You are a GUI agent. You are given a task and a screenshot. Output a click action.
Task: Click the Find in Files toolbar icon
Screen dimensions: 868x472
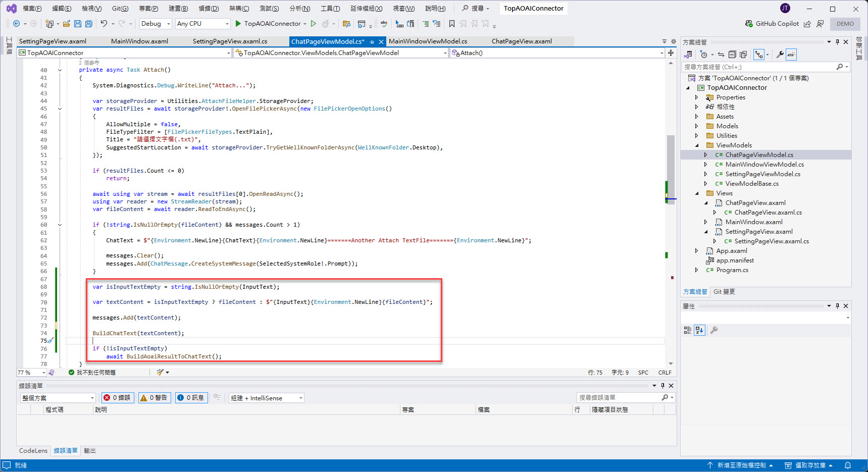(x=346, y=24)
